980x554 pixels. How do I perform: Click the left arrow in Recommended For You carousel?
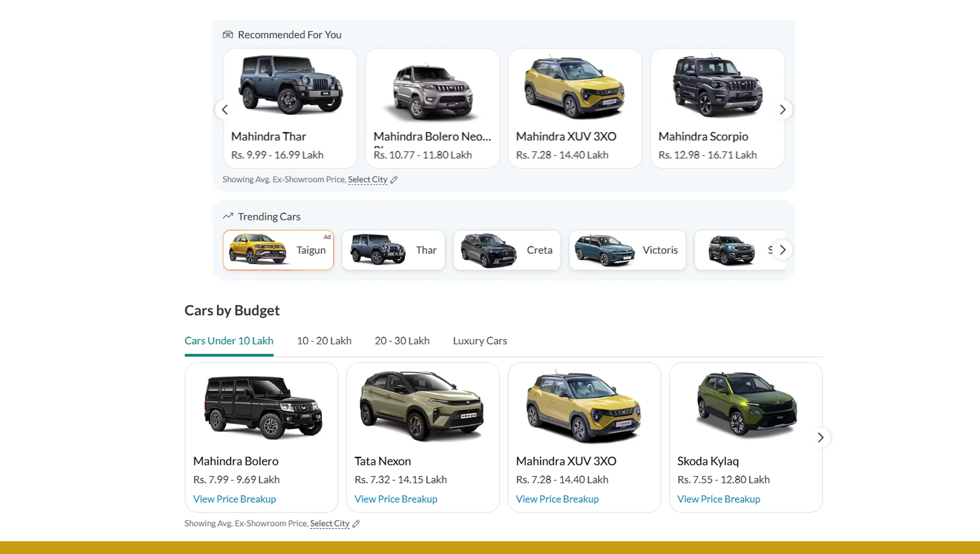[224, 109]
